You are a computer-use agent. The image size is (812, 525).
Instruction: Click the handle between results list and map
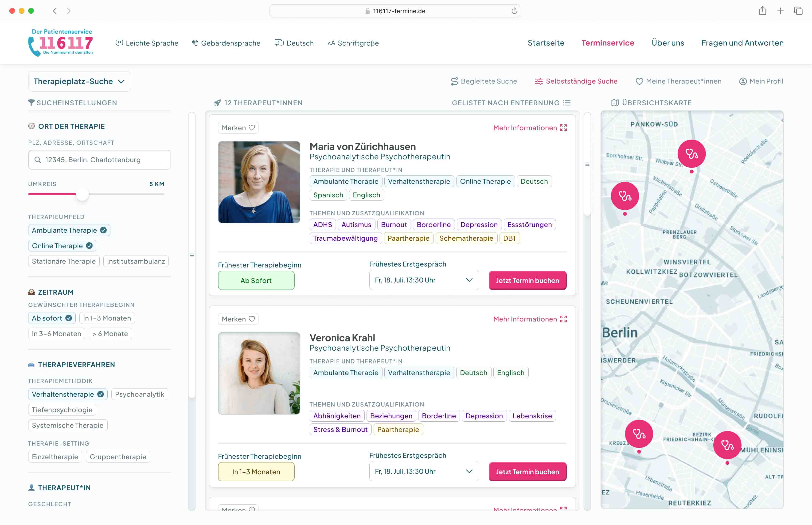587,164
